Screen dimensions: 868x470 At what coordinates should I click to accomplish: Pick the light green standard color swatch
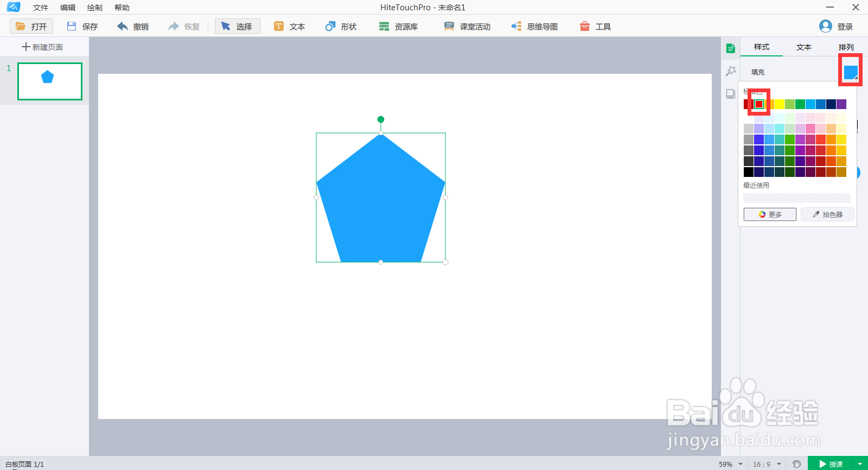point(790,104)
